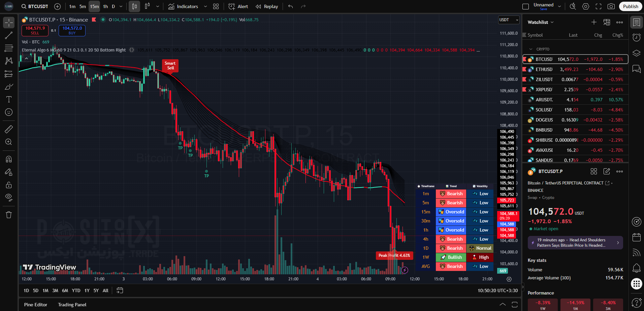
Task: Click the Indicators button
Action: pos(184,6)
